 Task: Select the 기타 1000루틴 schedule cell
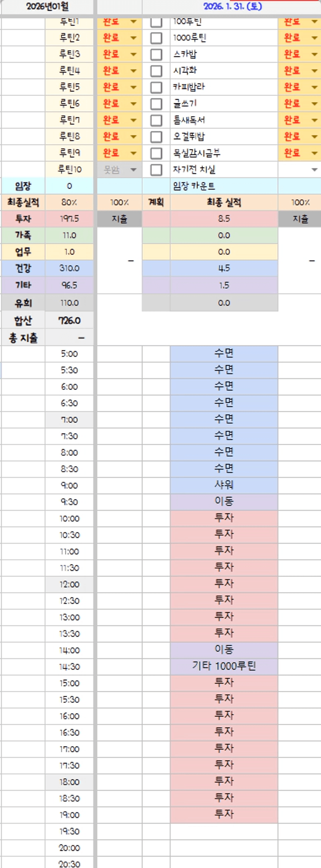(224, 666)
